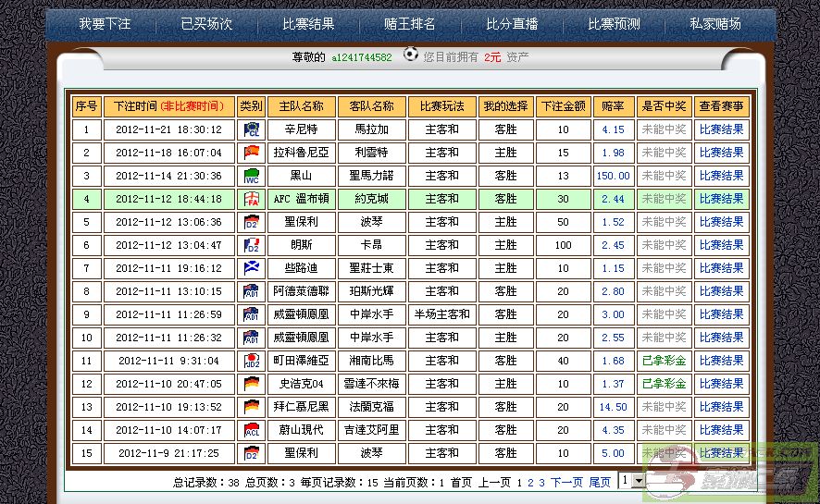Screen dimensions: 820x504
Task: Open the 我要下注 menu tab
Action: click(x=105, y=24)
